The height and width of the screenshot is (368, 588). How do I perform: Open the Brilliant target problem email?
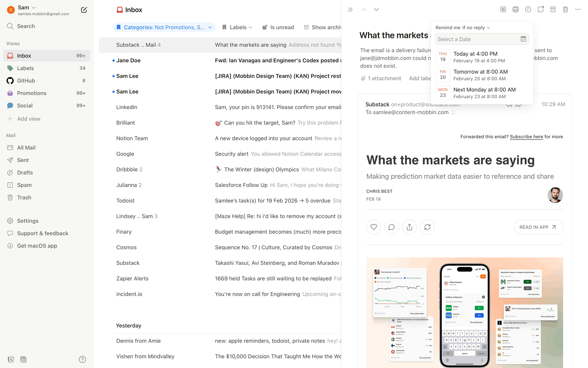coord(220,123)
